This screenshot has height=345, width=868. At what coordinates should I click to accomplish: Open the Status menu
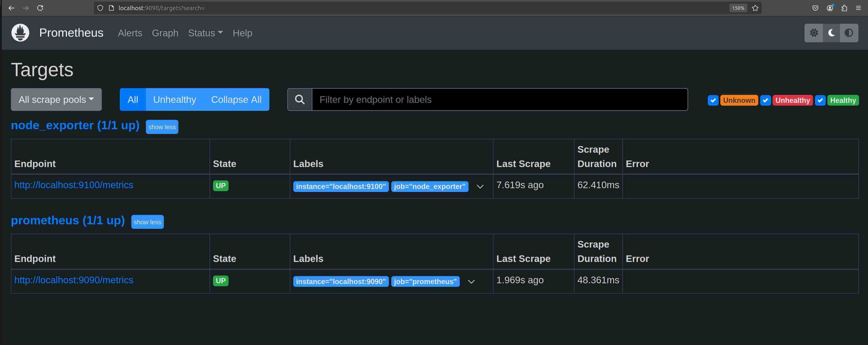click(205, 33)
